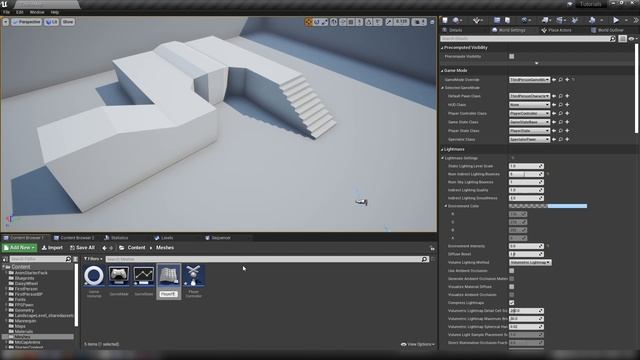The height and width of the screenshot is (360, 640).
Task: Open the Perspective viewport mode dropdown
Action: click(26, 22)
